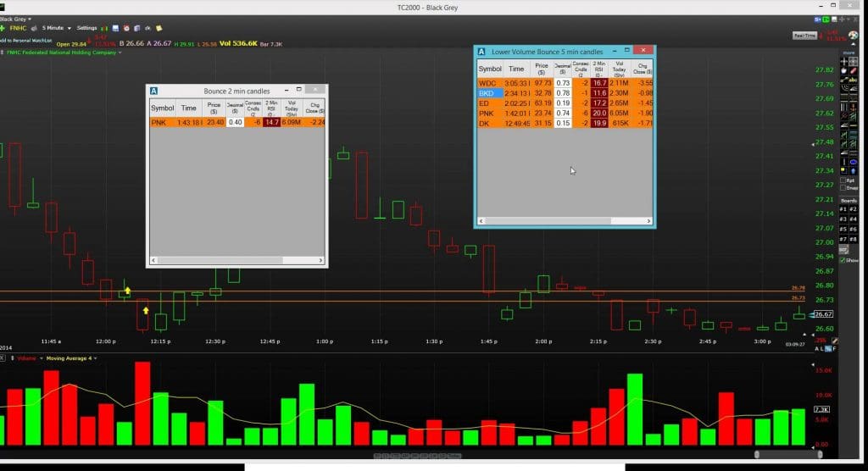Click the documents/news icon in chart toolbar
The height and width of the screenshot is (471, 868).
pyautogui.click(x=136, y=28)
